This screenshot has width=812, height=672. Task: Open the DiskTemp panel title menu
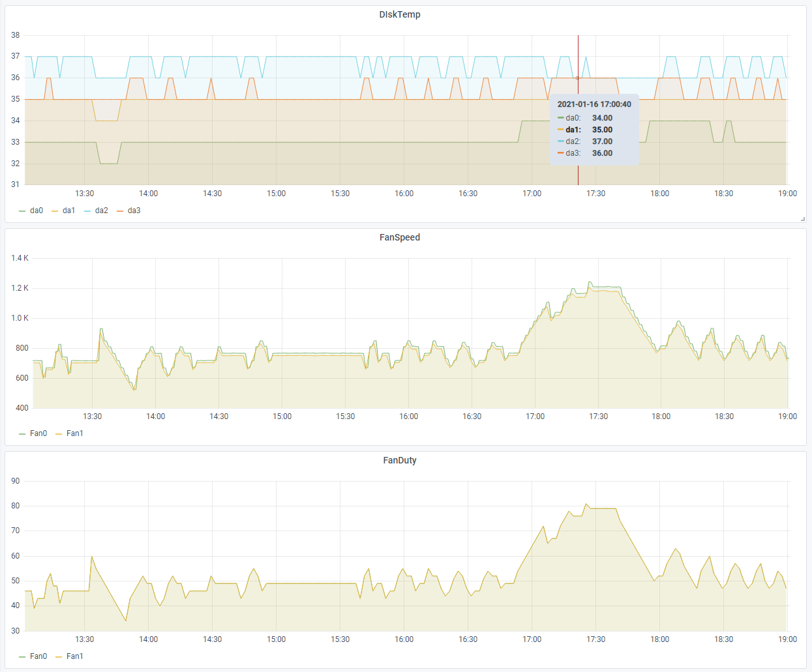[399, 14]
